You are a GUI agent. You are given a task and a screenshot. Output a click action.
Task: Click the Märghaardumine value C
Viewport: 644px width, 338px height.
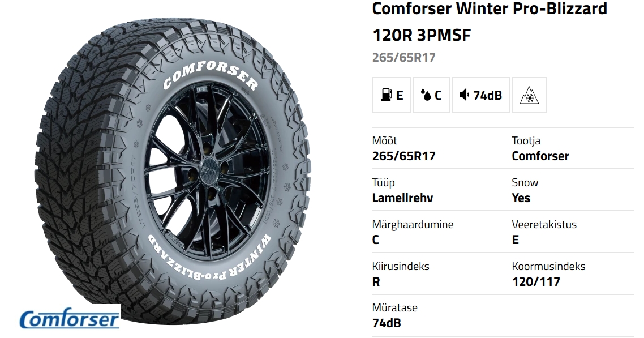(x=375, y=240)
